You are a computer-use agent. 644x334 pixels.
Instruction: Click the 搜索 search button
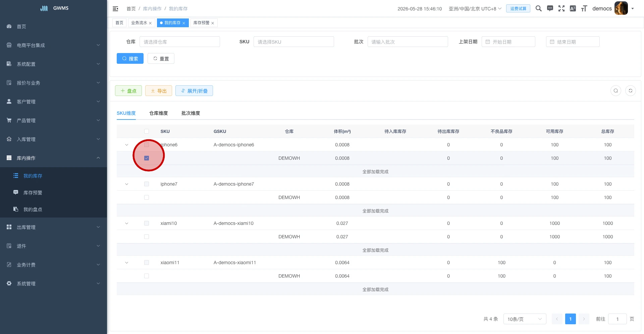click(130, 58)
